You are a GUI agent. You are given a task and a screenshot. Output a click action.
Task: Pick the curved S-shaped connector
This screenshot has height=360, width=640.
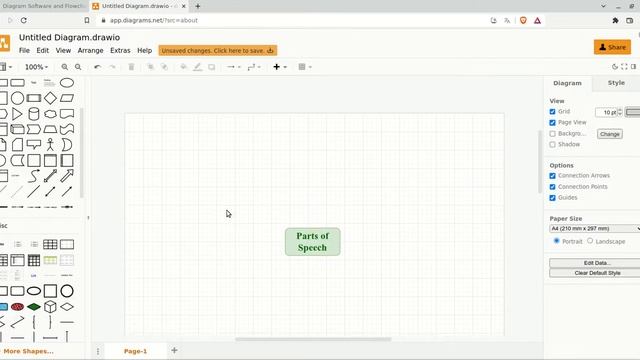34,176
